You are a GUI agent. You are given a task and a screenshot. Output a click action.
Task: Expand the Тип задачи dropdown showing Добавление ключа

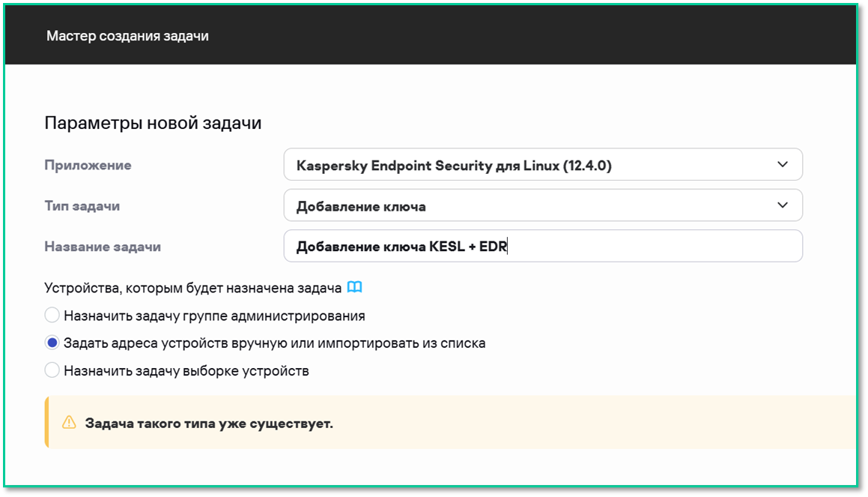(x=543, y=205)
